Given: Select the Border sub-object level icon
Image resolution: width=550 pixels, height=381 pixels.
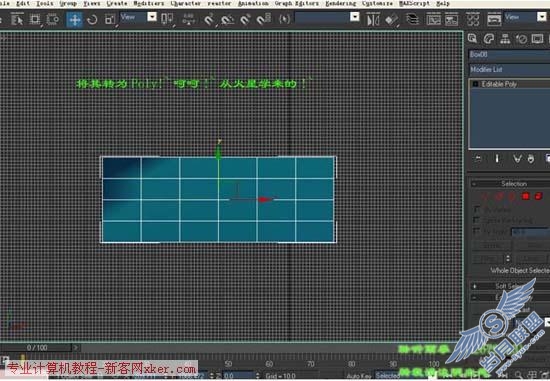Looking at the screenshot, I should click(512, 196).
